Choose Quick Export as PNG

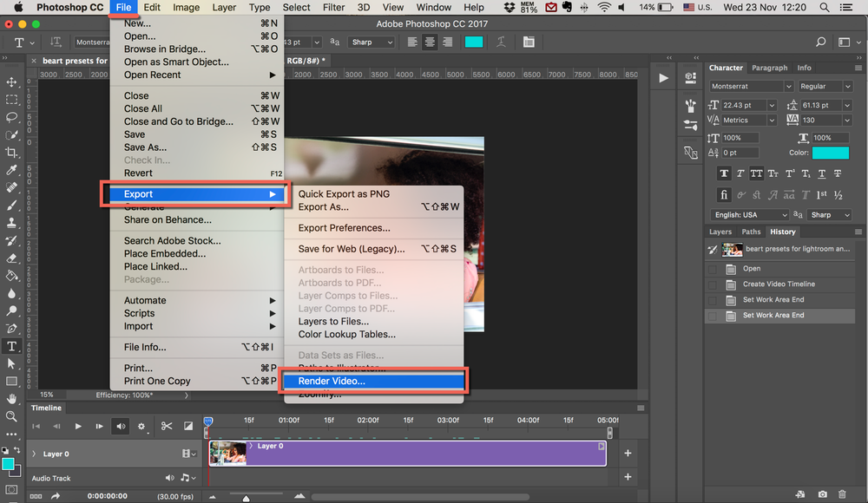tap(373, 194)
